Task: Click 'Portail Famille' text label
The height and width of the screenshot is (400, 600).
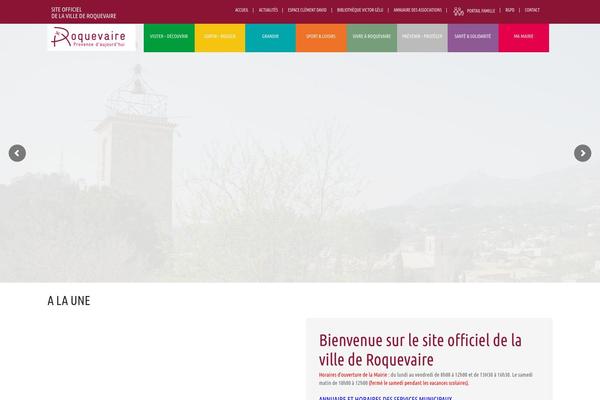Action: [x=481, y=11]
